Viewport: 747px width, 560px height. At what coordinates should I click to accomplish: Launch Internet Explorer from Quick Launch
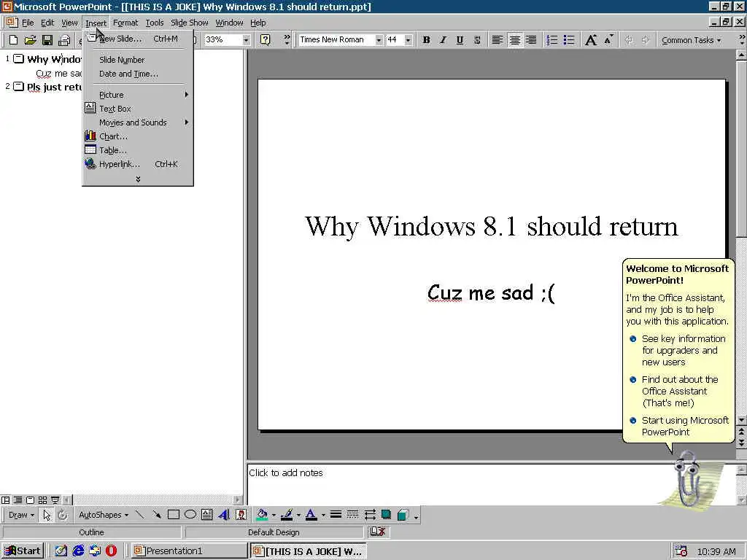77,551
